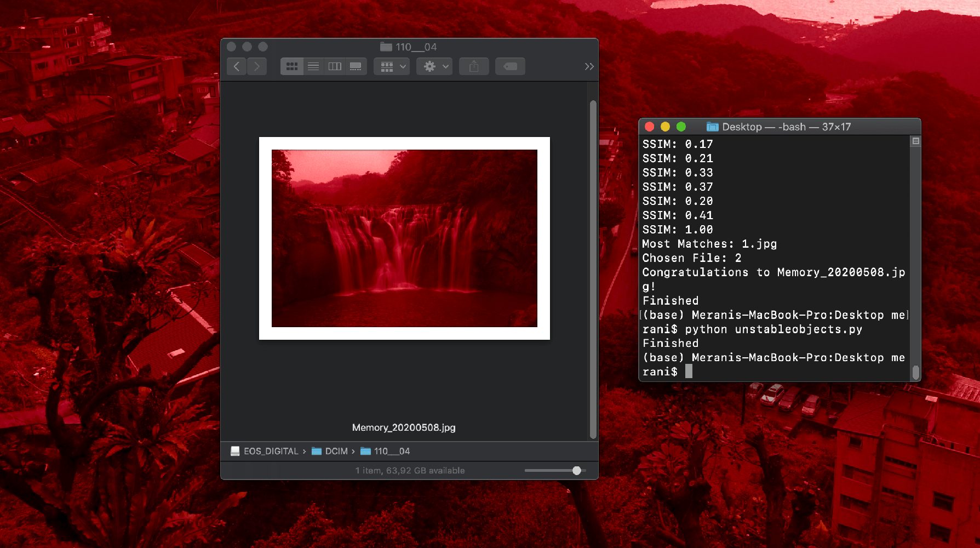The width and height of the screenshot is (980, 548).
Task: Click 'SSIM: 1.00' line in Terminal
Action: tap(678, 230)
